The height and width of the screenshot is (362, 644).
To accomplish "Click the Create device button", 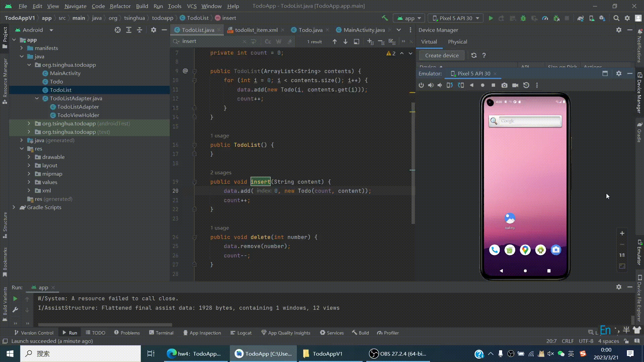I will [x=441, y=55].
